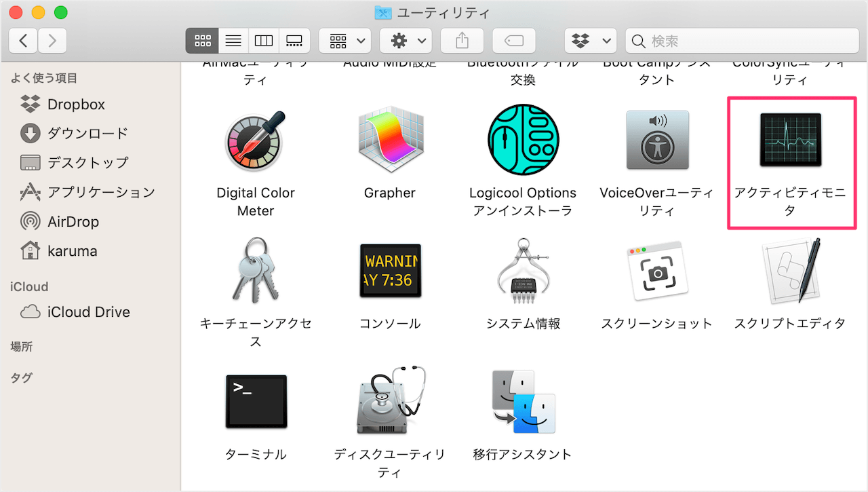Go forward with the right arrow button
The width and height of the screenshot is (868, 492).
click(x=52, y=41)
